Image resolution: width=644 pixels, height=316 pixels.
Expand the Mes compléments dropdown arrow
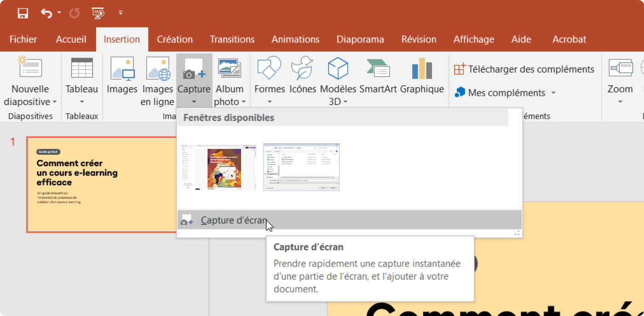553,93
